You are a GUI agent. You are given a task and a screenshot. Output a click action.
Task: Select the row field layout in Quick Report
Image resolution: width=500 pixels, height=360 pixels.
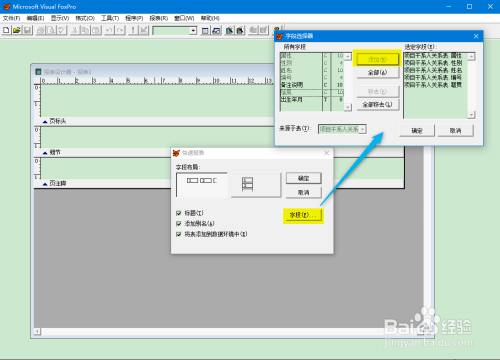coord(256,185)
